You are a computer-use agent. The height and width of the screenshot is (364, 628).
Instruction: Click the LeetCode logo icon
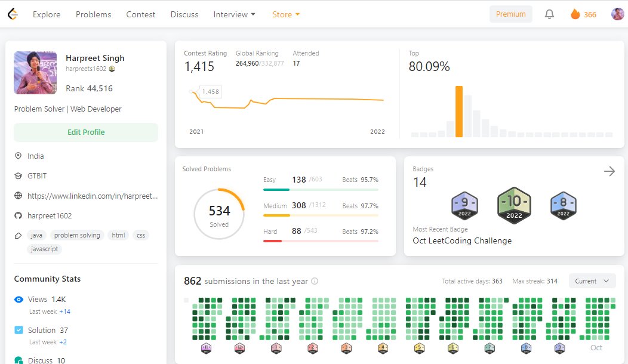coord(13,14)
